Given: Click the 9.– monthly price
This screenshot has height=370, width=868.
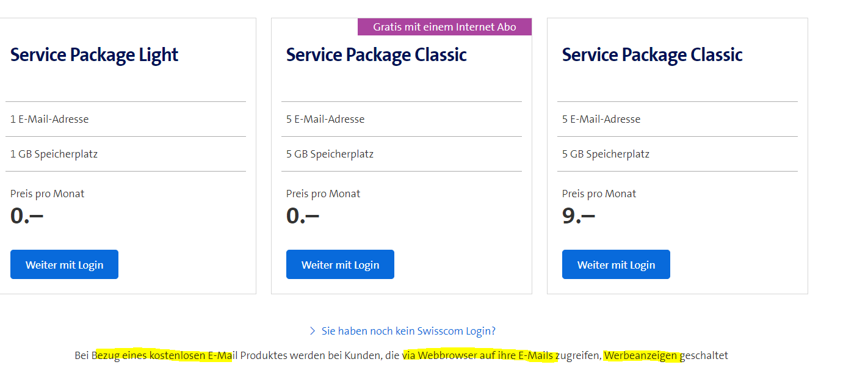Looking at the screenshot, I should point(578,216).
